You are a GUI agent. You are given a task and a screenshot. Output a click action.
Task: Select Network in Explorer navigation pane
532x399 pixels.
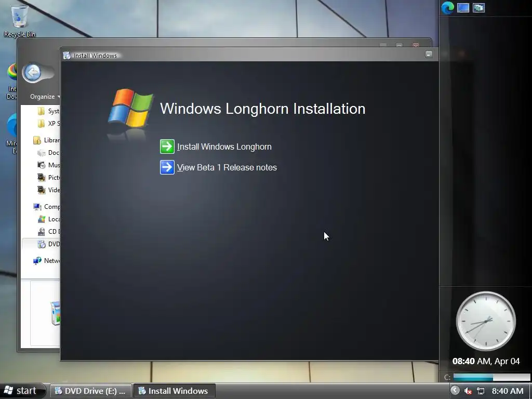click(x=46, y=261)
